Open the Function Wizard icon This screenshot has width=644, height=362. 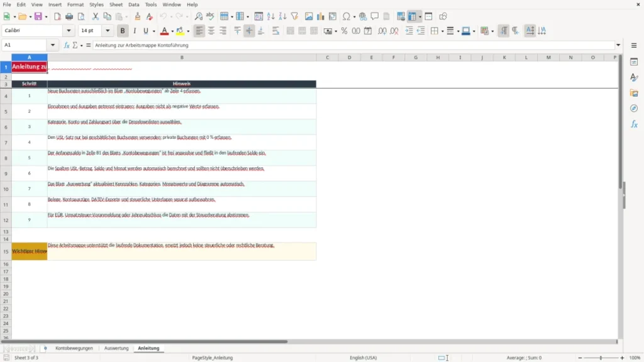tap(67, 45)
